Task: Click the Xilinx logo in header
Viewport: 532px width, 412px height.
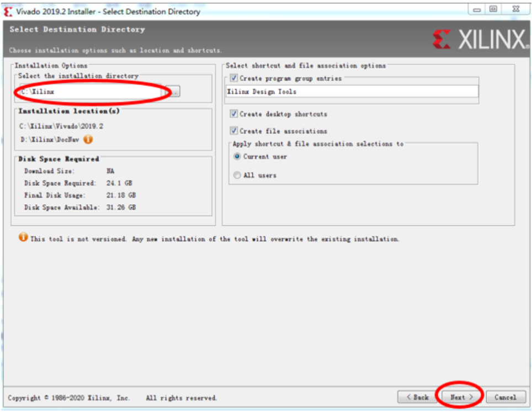Action: point(480,39)
